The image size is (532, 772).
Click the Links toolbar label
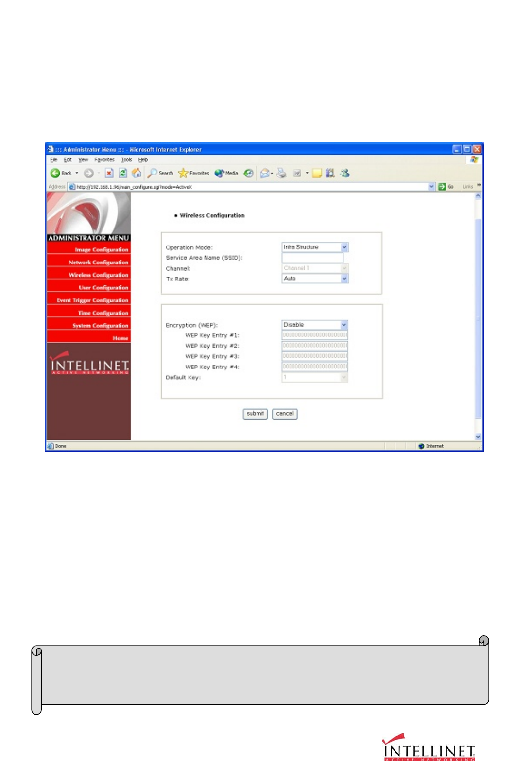(468, 187)
